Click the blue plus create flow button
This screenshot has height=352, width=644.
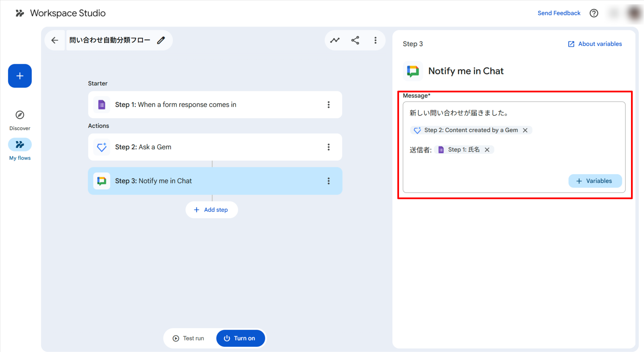[20, 76]
